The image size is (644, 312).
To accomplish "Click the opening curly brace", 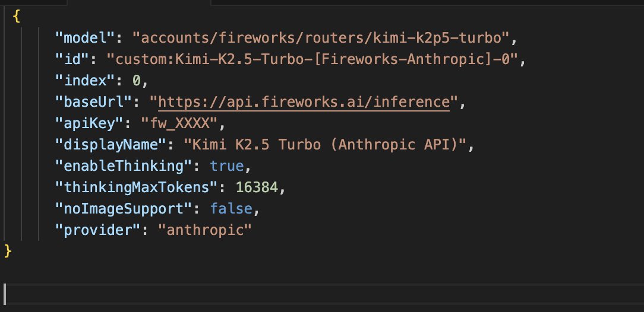I will (17, 17).
